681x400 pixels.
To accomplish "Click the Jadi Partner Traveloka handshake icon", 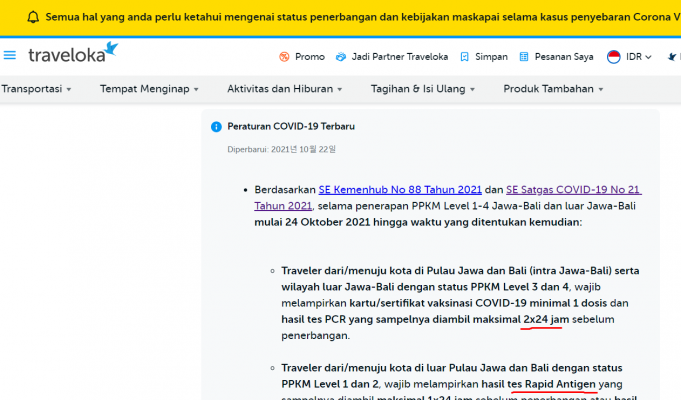I will click(x=341, y=57).
